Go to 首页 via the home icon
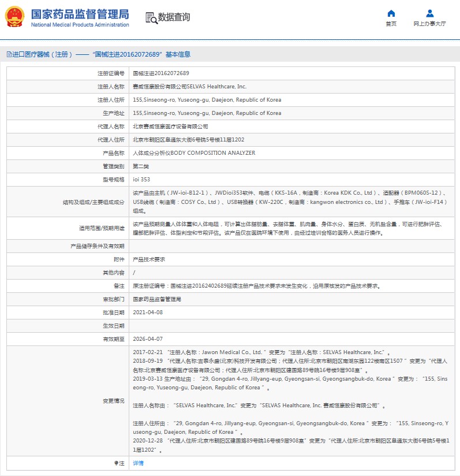The width and height of the screenshot is (460, 476). (x=391, y=13)
